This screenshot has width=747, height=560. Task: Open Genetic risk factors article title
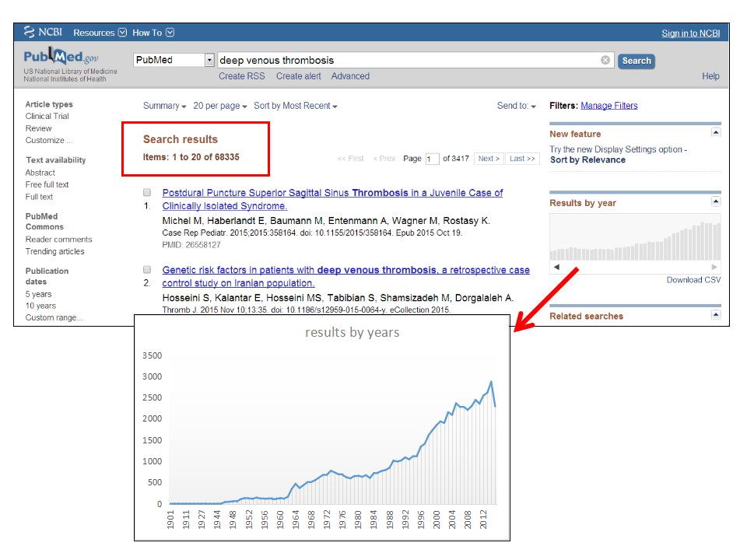coord(345,276)
